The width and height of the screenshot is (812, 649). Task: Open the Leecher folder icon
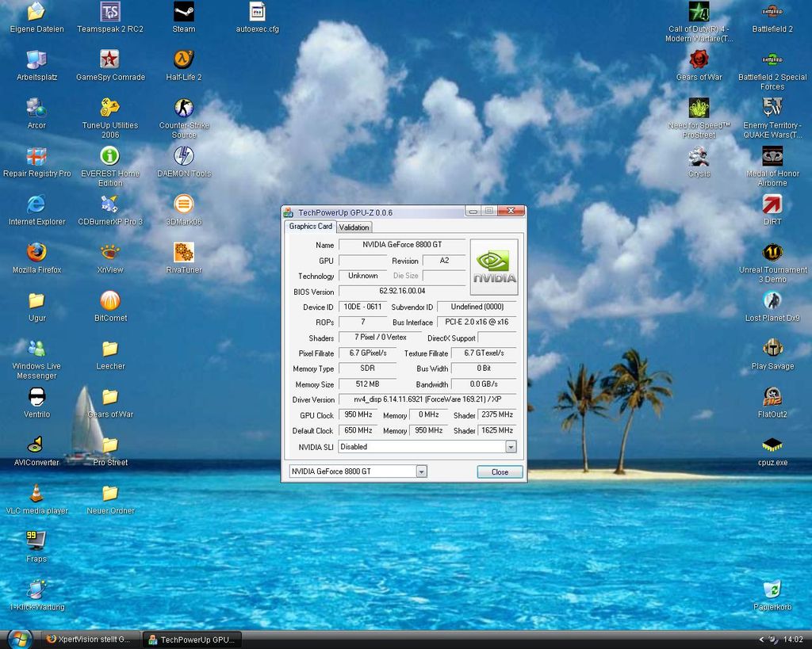click(109, 349)
